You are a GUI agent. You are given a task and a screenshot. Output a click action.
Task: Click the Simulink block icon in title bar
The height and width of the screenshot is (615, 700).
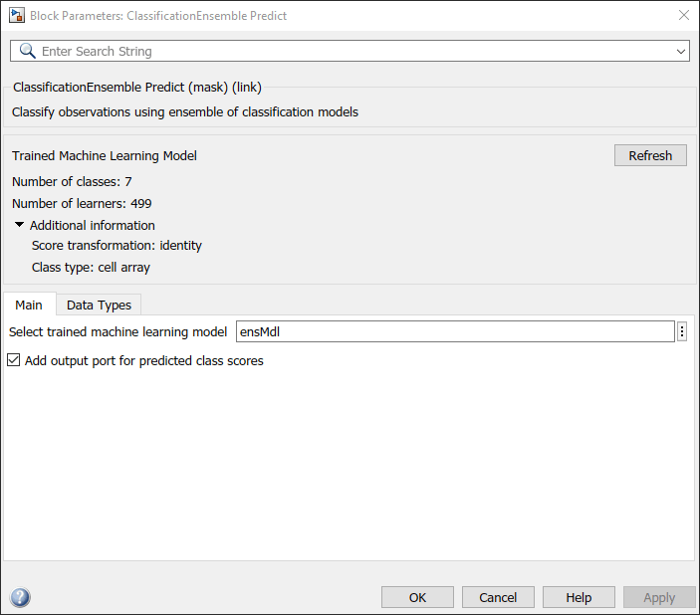pyautogui.click(x=17, y=15)
